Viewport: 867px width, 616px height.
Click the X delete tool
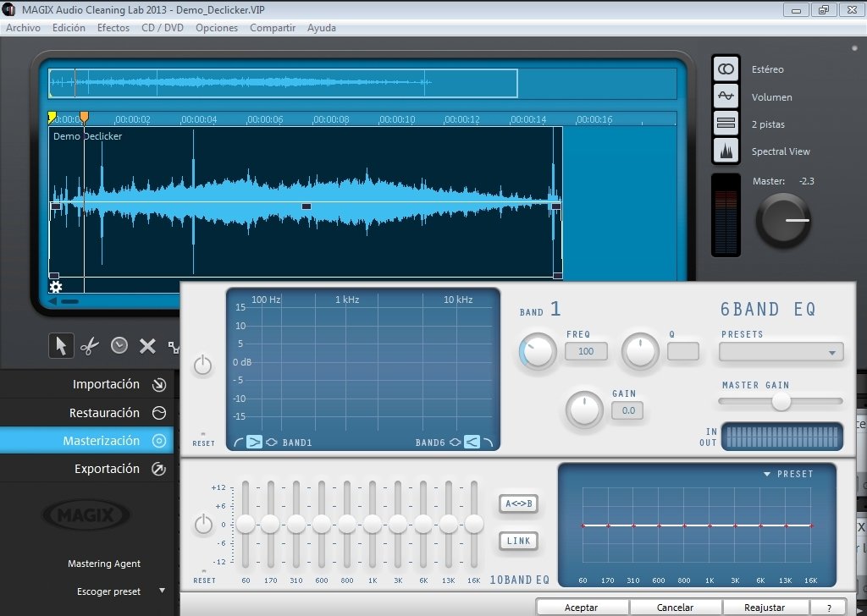point(147,346)
